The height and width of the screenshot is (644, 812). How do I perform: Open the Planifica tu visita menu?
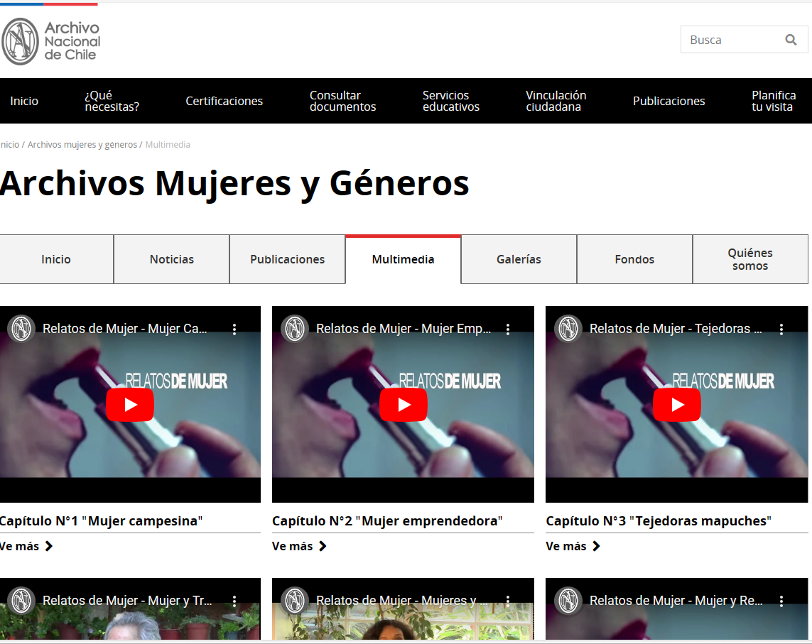click(x=774, y=101)
